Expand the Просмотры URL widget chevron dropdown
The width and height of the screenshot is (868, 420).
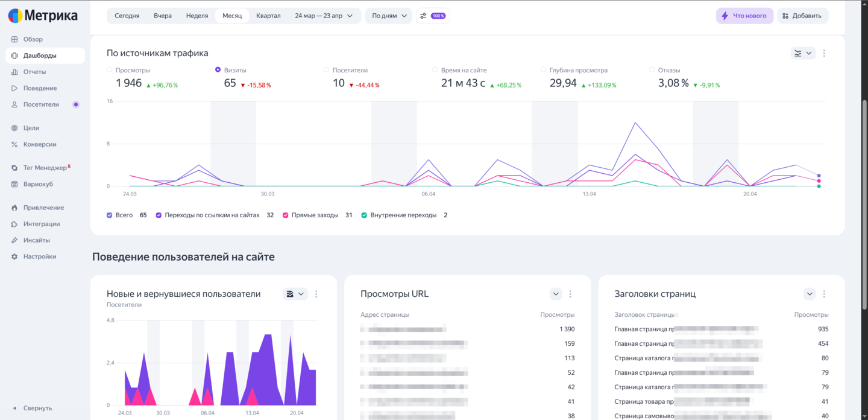click(x=555, y=294)
